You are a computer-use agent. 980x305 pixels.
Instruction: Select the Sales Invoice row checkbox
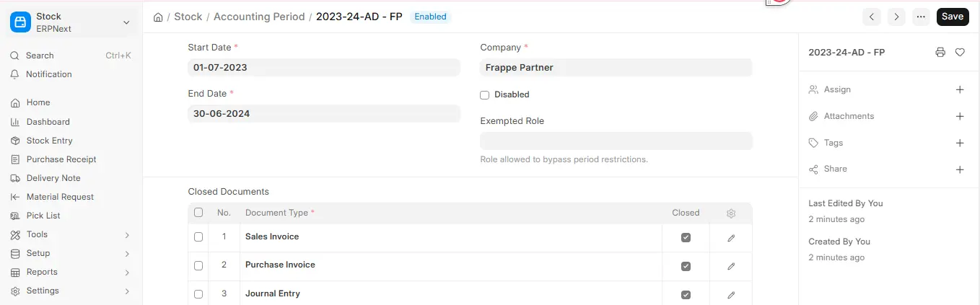[198, 237]
